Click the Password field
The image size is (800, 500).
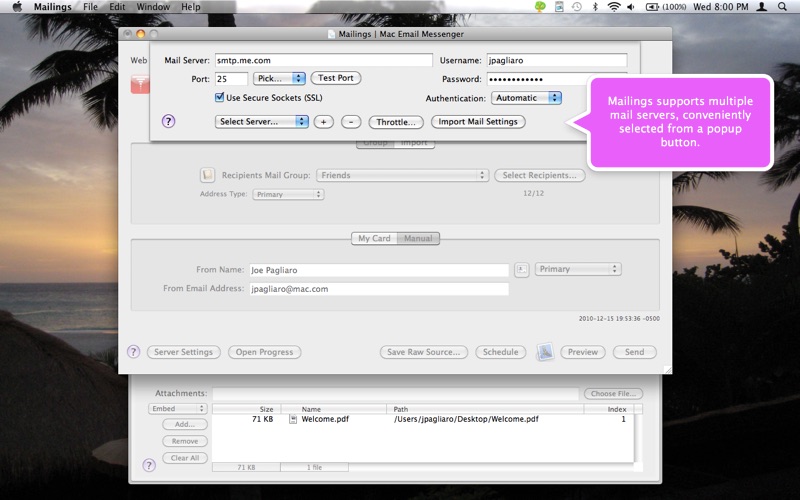click(537, 79)
